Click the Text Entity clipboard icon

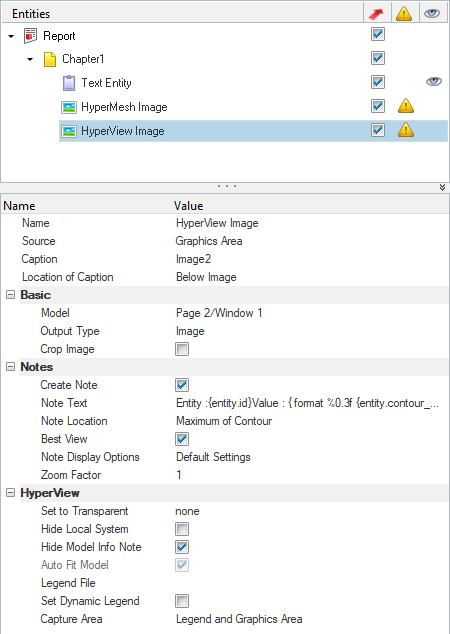69,83
